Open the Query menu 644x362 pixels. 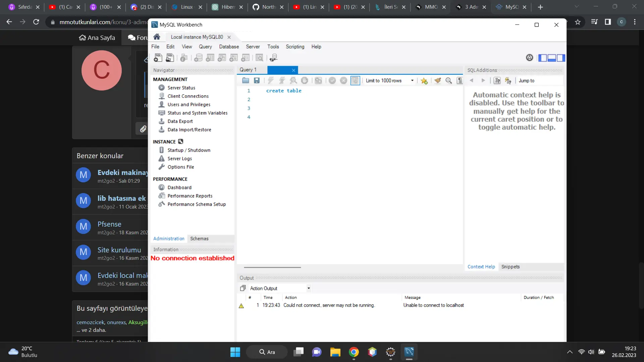pyautogui.click(x=205, y=46)
